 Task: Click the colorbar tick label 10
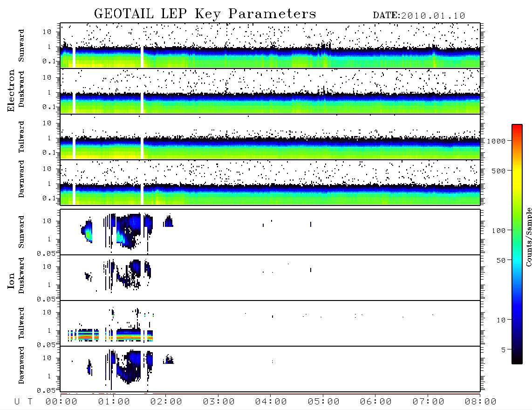pos(501,320)
